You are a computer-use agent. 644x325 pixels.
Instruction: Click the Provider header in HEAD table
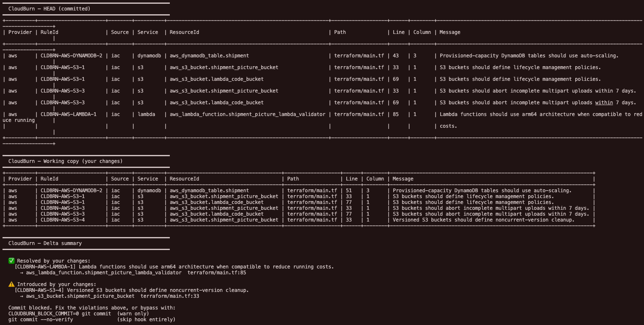tap(20, 32)
